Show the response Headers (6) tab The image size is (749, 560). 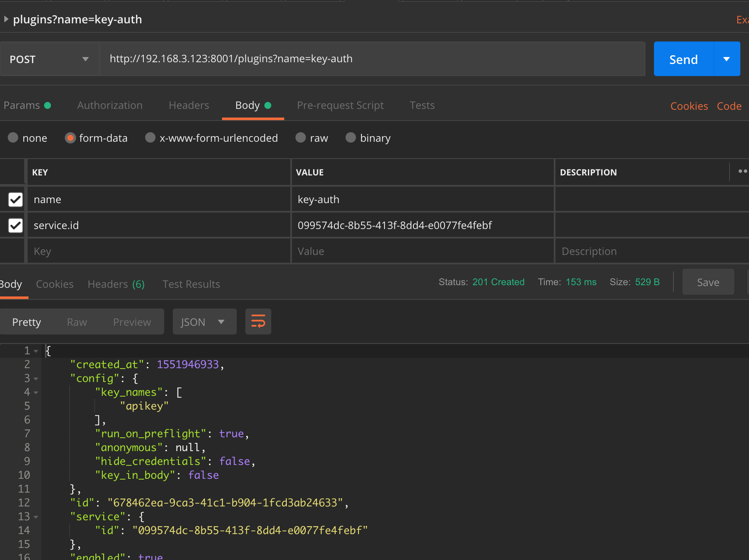tap(116, 284)
